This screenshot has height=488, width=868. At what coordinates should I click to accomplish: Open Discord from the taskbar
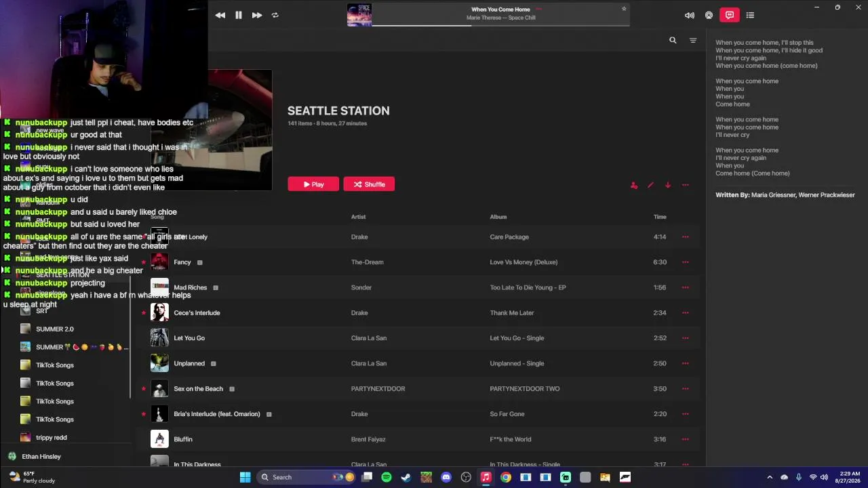coord(446,477)
